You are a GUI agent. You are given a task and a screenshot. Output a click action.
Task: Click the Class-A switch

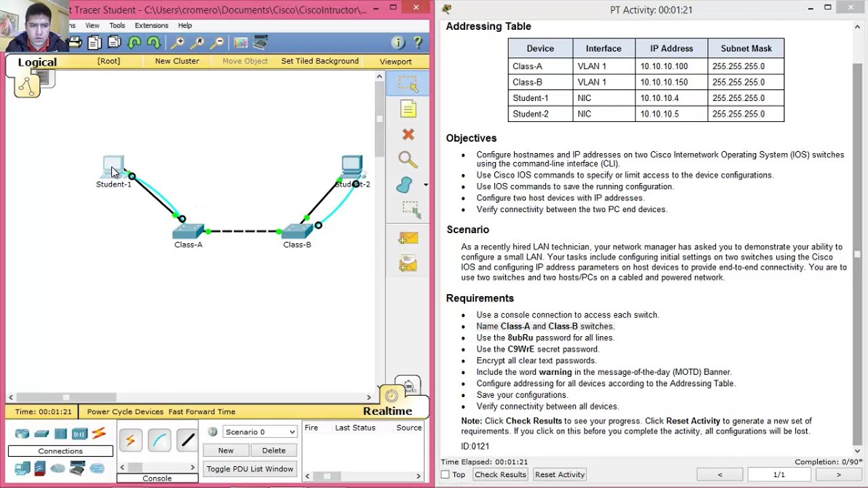(x=188, y=231)
